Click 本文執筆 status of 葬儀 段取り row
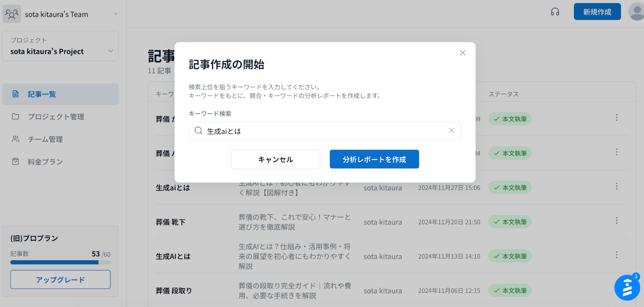This screenshot has width=644, height=307. 510,291
